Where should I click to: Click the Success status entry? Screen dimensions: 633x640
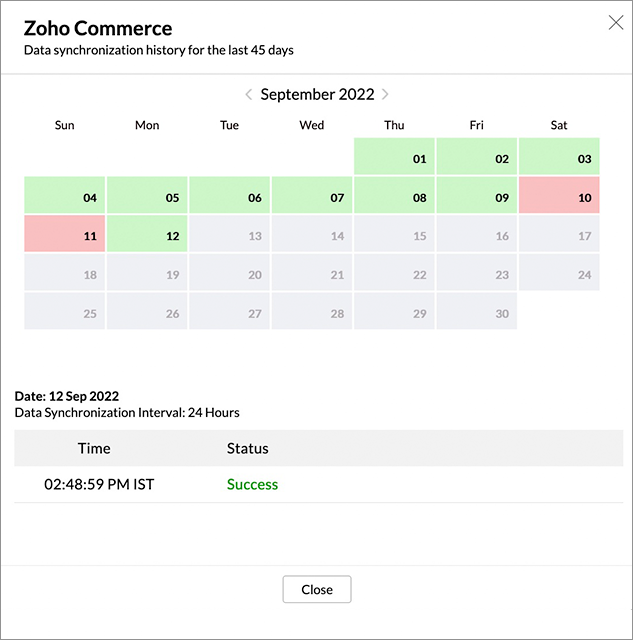click(x=252, y=484)
